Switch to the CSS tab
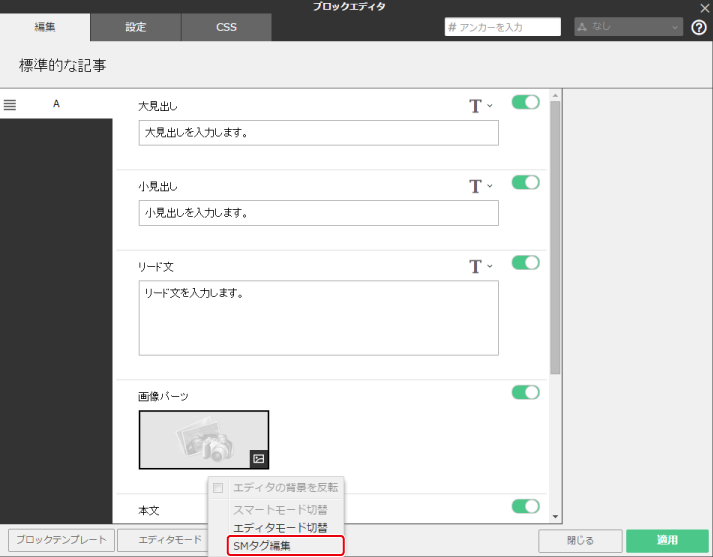713x557 pixels. coord(226,27)
